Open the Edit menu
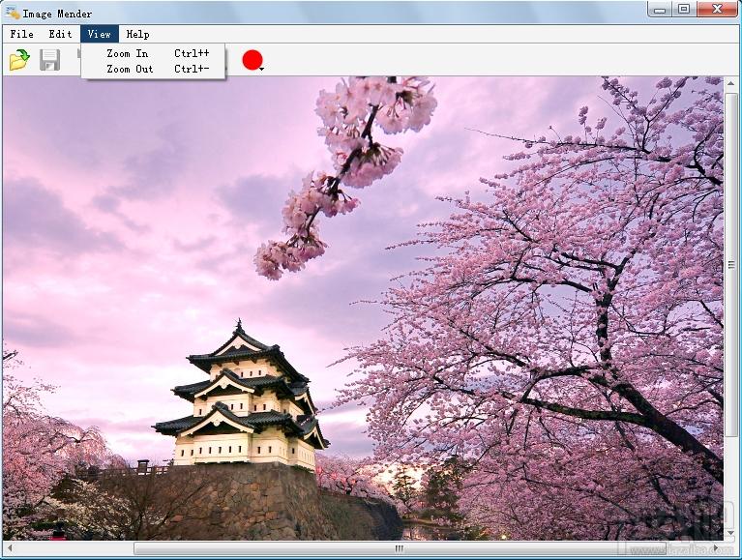742x560 pixels. [x=60, y=34]
